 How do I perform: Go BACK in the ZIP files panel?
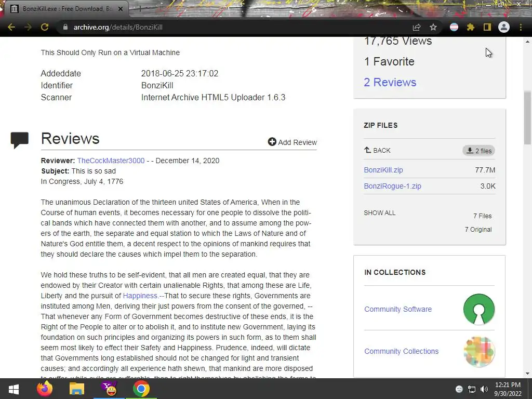pos(377,150)
